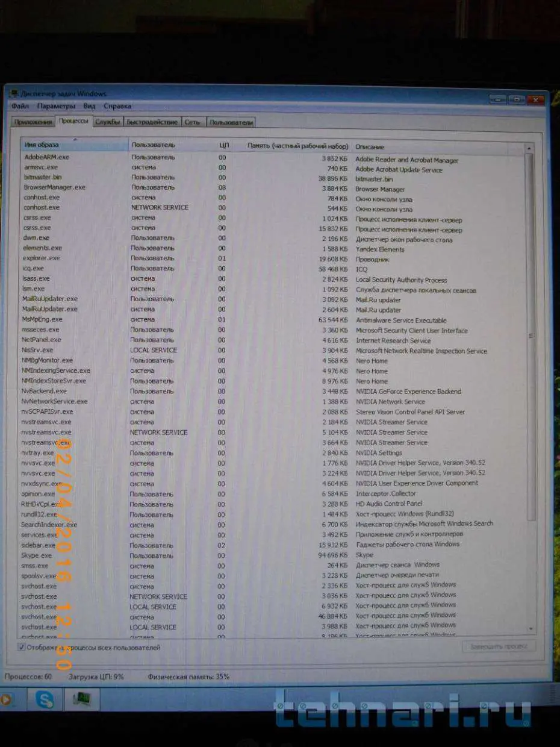Select the bitmaster.bin process

273,178
